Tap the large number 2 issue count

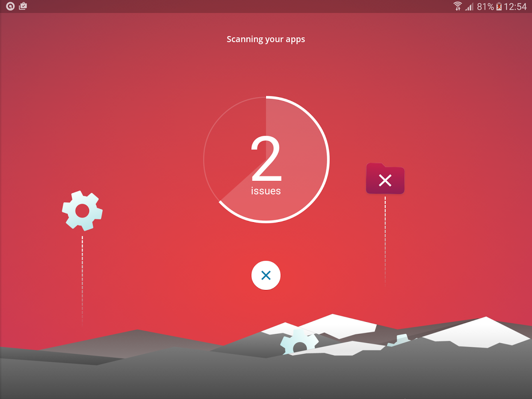266,159
